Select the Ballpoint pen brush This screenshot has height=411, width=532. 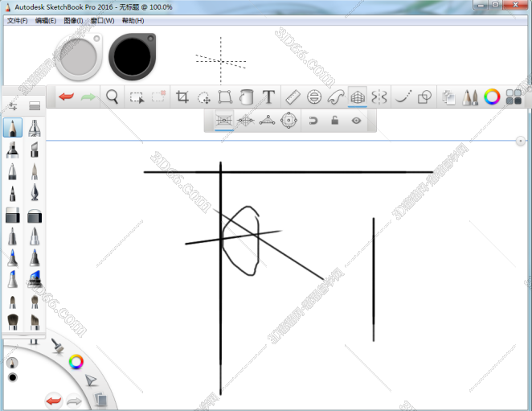[x=13, y=172]
